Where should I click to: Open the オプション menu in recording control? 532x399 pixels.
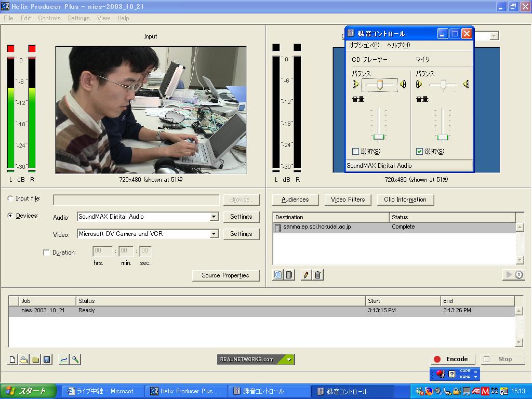click(364, 45)
